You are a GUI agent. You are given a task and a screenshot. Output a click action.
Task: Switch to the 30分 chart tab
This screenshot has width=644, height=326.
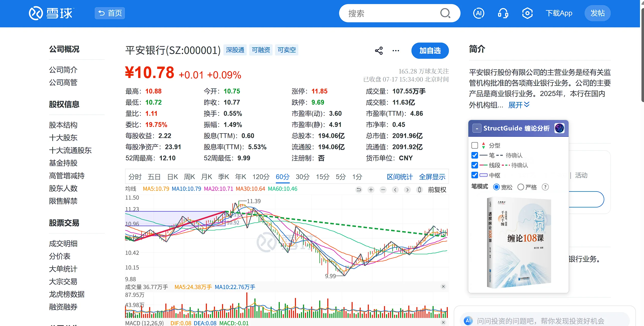(303, 177)
